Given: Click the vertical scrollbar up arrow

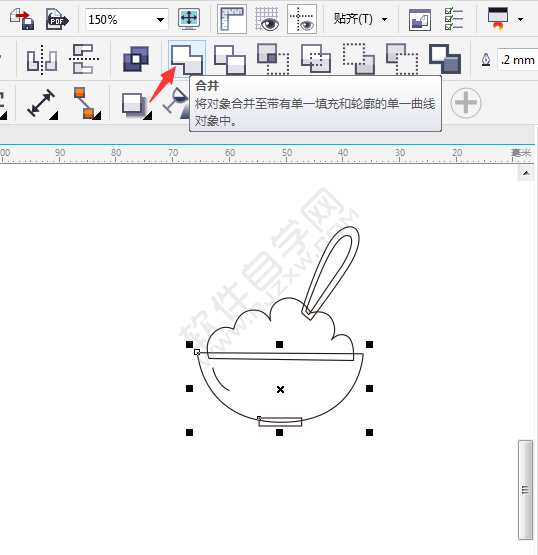Looking at the screenshot, I should click(526, 173).
